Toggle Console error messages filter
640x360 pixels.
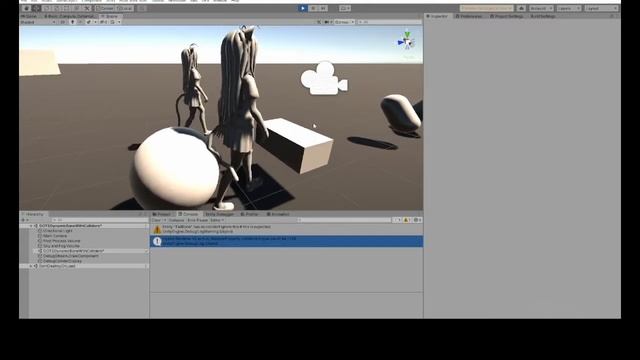coord(417,220)
